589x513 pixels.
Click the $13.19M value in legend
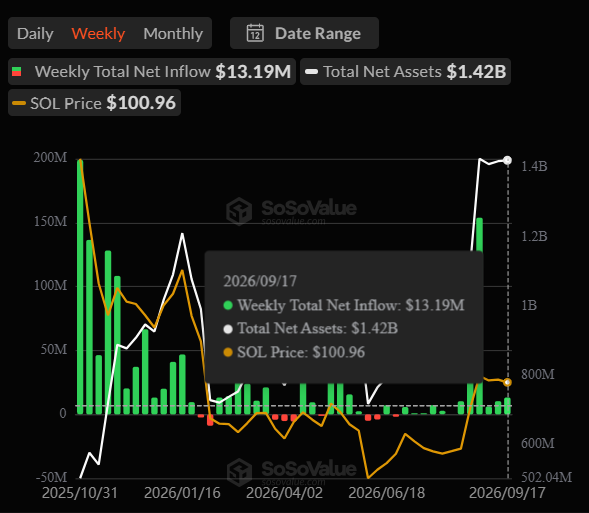[253, 71]
